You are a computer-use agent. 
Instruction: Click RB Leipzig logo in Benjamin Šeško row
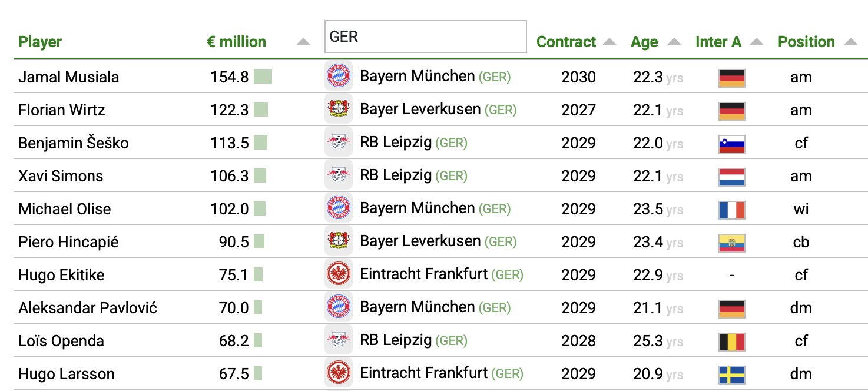(x=339, y=143)
